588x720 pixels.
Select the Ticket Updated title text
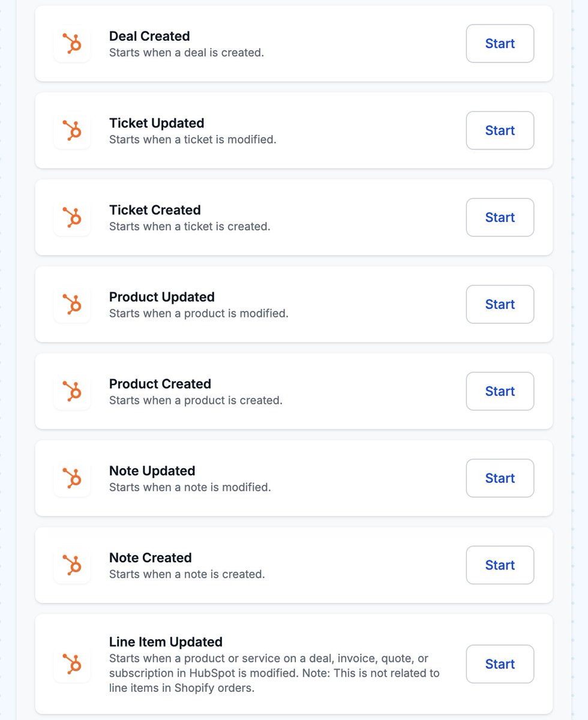click(x=157, y=123)
